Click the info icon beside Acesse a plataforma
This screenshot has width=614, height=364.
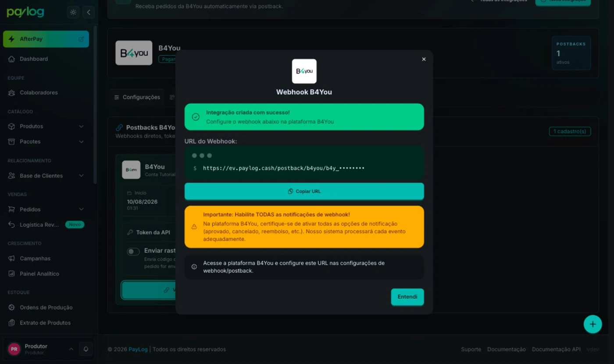pyautogui.click(x=194, y=267)
